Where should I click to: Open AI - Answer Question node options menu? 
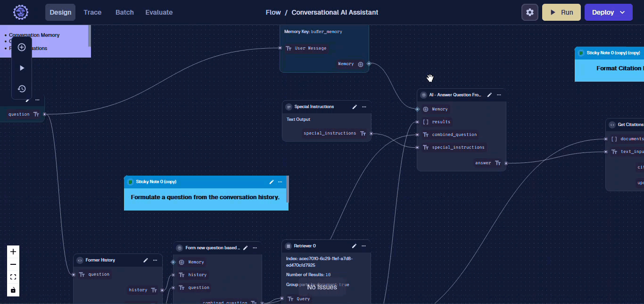pyautogui.click(x=499, y=95)
